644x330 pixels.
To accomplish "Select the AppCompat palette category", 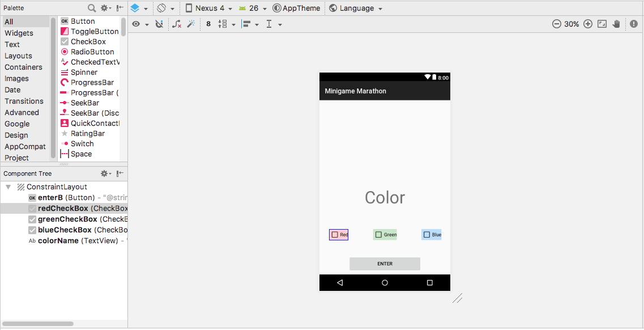I will [x=25, y=146].
